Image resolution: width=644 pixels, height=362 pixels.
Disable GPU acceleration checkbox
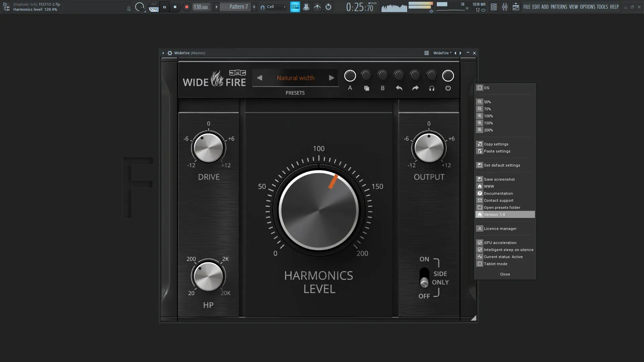(x=480, y=243)
